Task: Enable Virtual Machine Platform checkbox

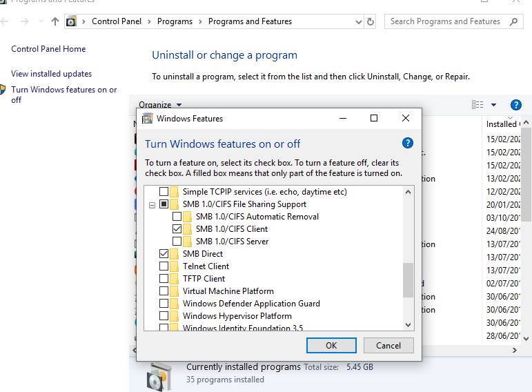Action: click(x=164, y=291)
